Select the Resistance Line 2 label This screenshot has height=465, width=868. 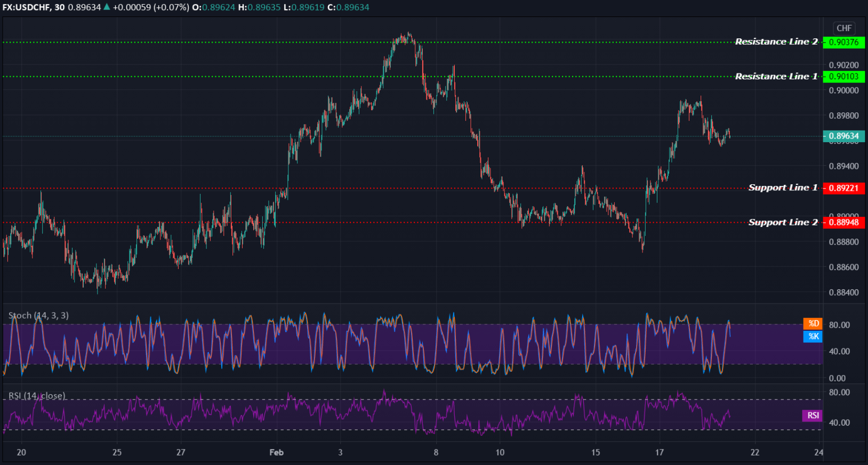(x=776, y=42)
